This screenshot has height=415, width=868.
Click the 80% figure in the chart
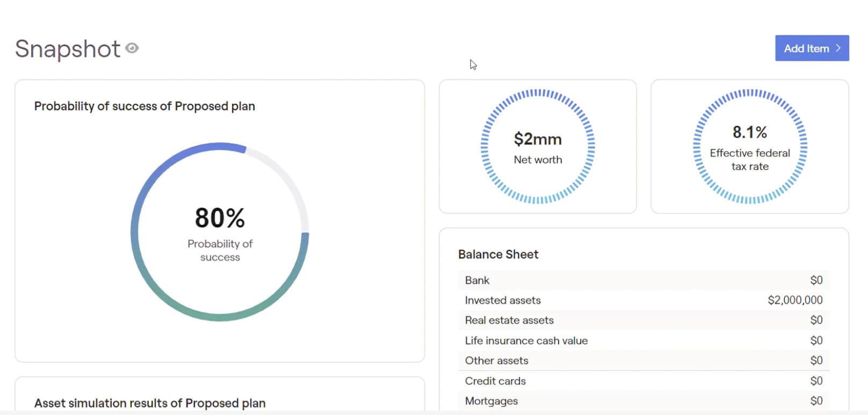tap(220, 218)
